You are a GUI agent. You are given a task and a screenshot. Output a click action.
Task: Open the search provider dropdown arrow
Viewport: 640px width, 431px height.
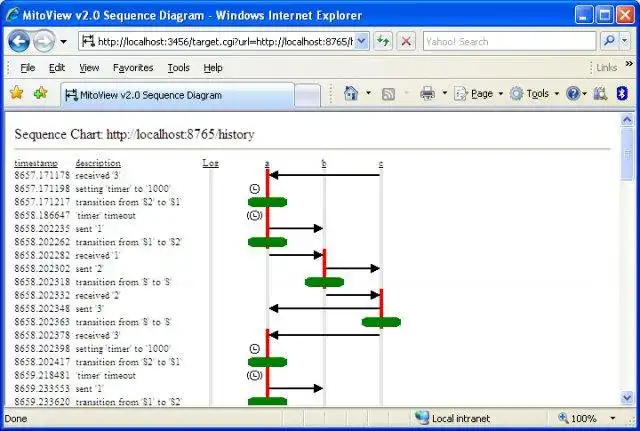(x=624, y=41)
